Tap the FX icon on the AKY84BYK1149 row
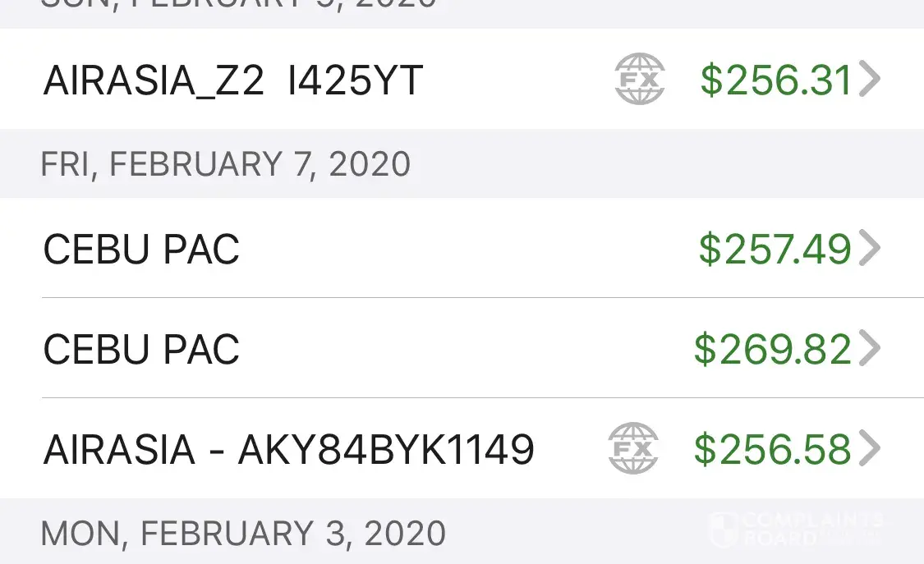 pos(633,448)
